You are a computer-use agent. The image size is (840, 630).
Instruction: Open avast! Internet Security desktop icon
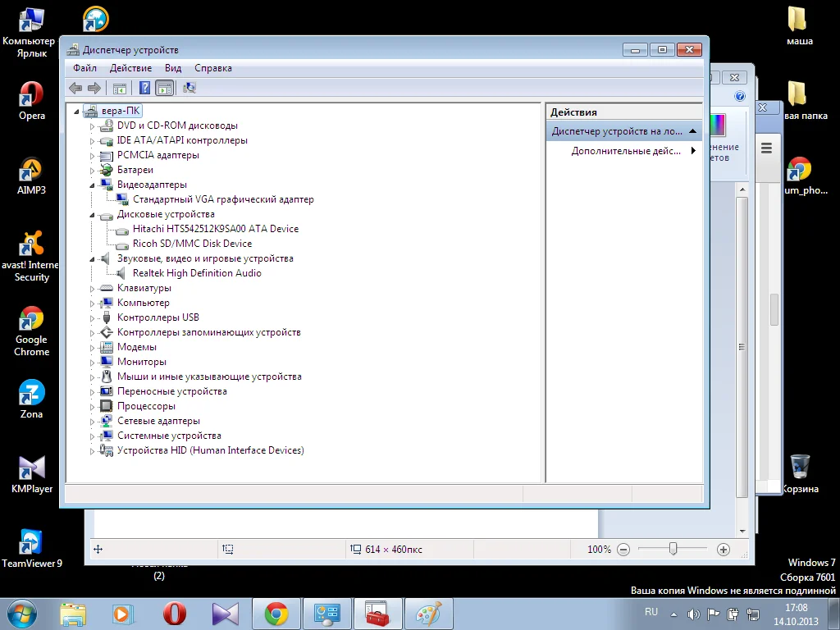pos(30,257)
